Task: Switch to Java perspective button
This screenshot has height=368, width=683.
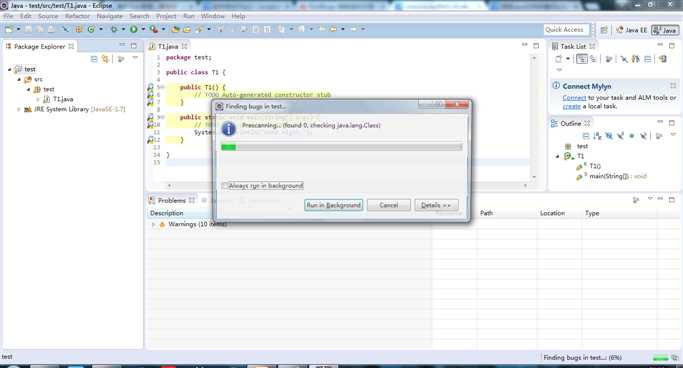Action: [x=665, y=30]
